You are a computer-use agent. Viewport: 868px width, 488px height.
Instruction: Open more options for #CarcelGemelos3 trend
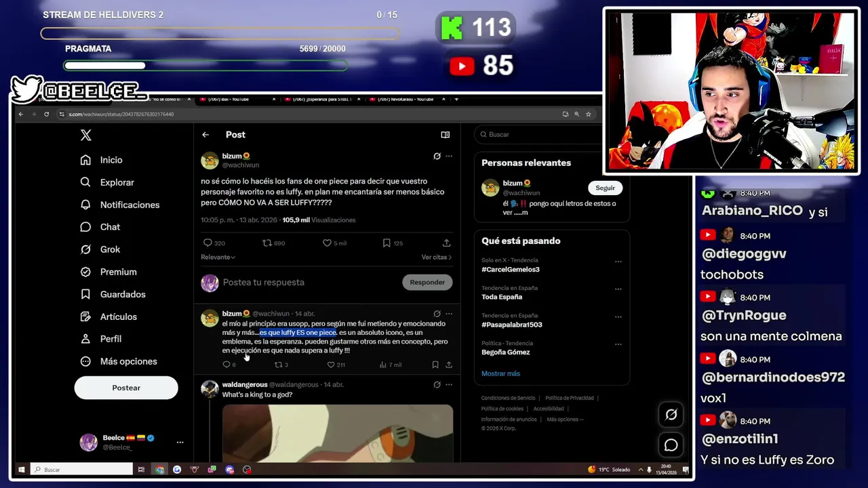(618, 262)
